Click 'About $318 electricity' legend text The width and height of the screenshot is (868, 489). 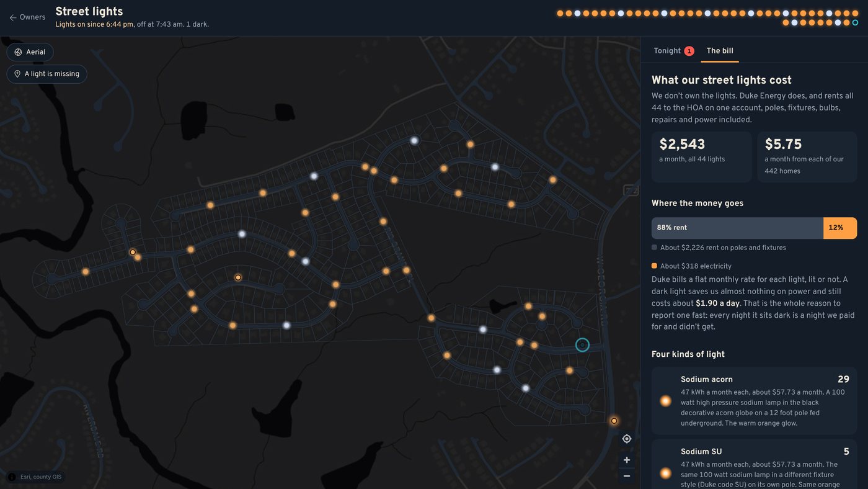pyautogui.click(x=696, y=266)
